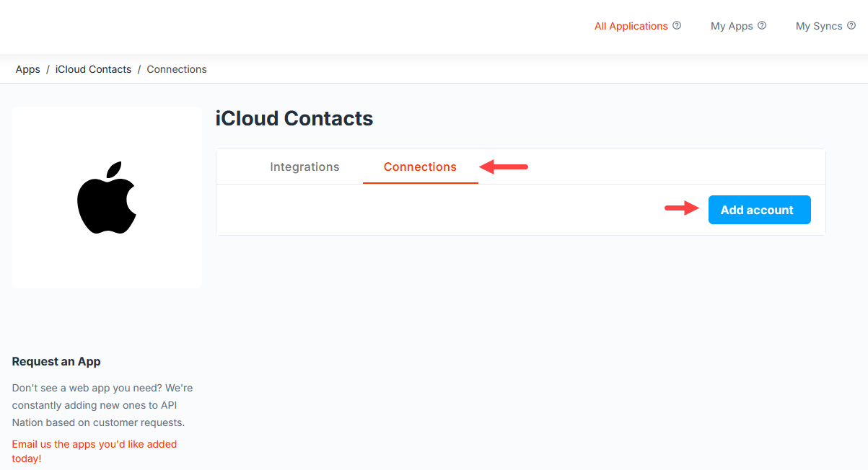Navigate to Apps in the breadcrumb
868x470 pixels.
tap(28, 69)
